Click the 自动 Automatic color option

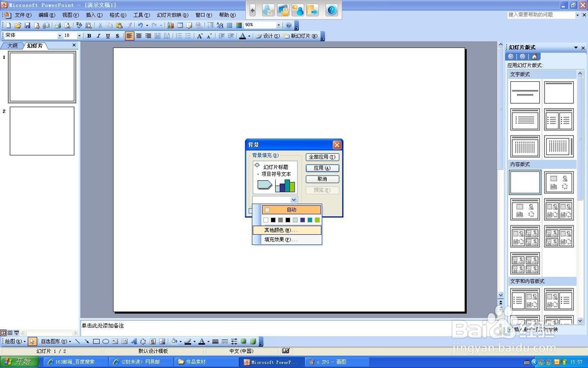[292, 210]
